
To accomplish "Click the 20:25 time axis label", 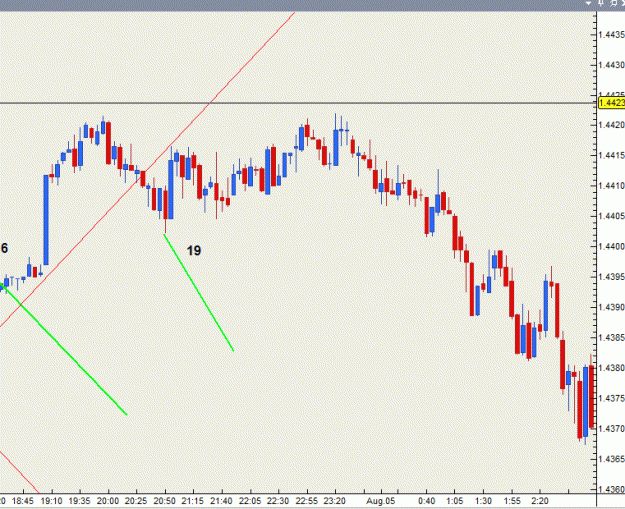I will (x=136, y=501).
